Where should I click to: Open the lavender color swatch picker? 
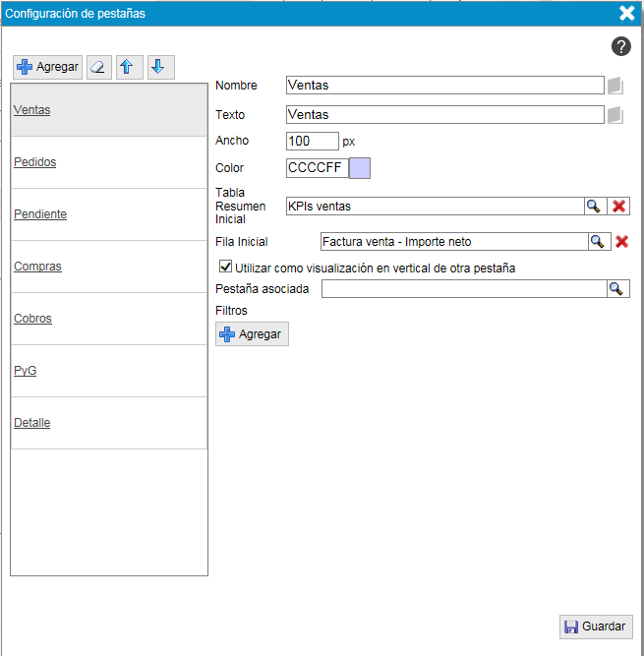pyautogui.click(x=360, y=168)
